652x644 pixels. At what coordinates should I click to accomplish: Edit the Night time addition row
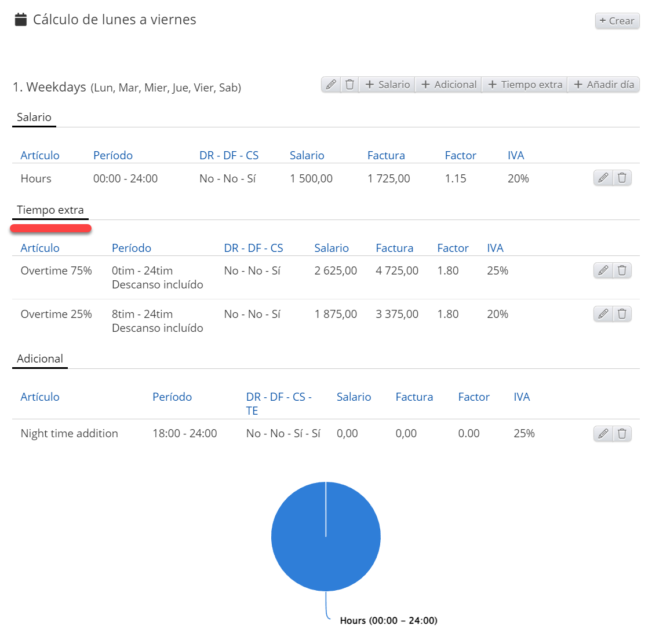pyautogui.click(x=603, y=434)
